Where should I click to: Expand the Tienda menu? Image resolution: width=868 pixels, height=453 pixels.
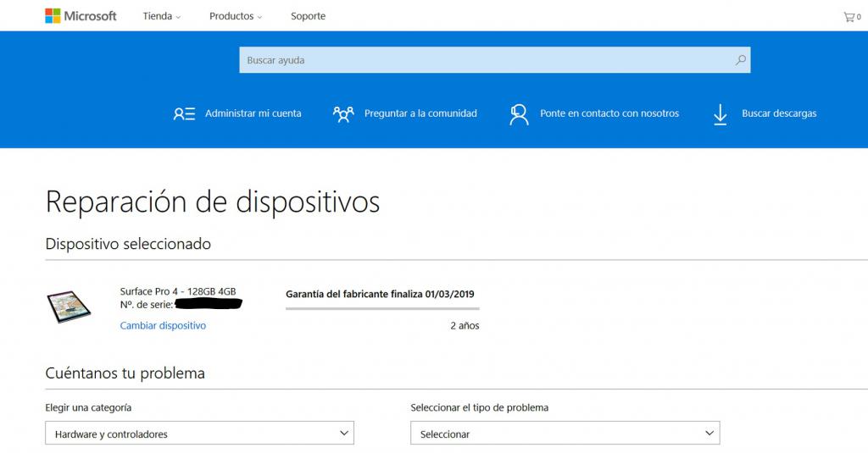tap(162, 16)
